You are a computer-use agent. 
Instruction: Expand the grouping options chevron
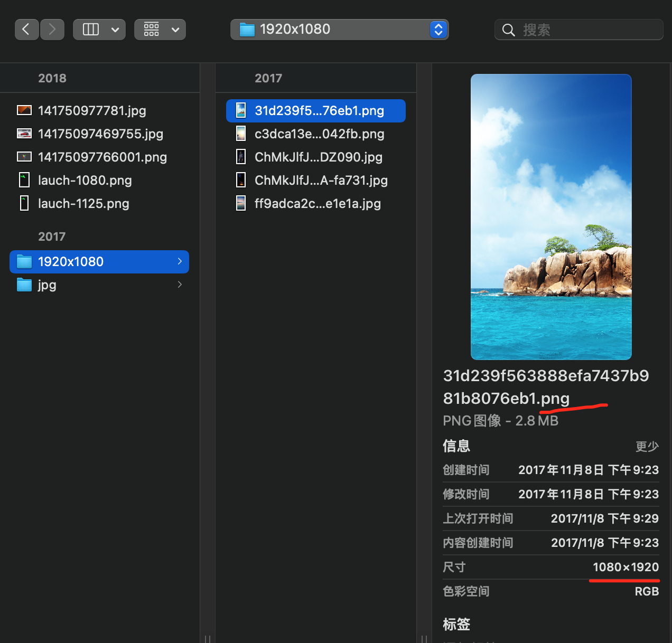(x=175, y=30)
